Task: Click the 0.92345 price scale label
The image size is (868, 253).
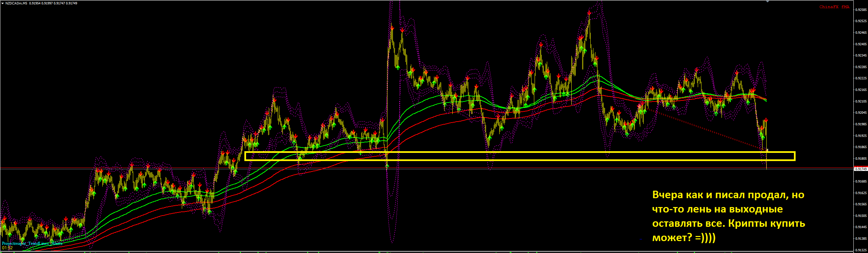Action: click(x=861, y=55)
